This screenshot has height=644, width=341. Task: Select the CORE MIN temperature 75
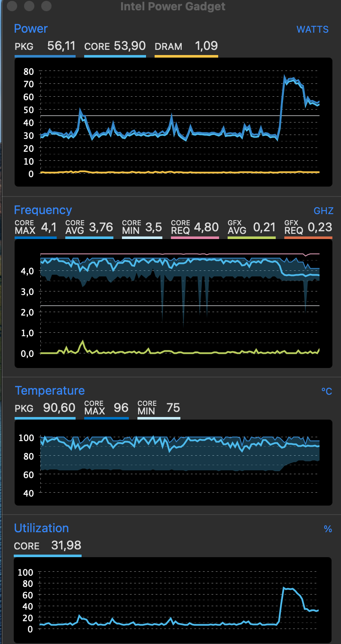coord(173,408)
